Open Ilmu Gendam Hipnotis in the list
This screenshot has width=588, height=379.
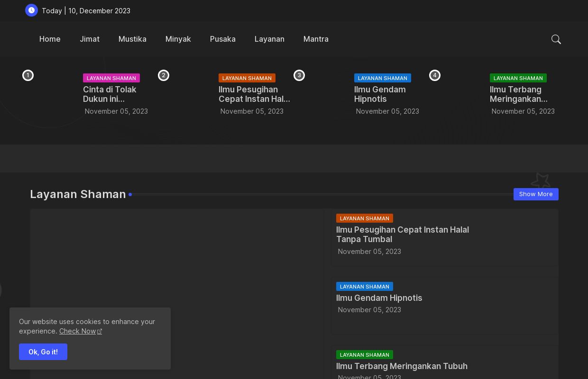[x=379, y=298]
